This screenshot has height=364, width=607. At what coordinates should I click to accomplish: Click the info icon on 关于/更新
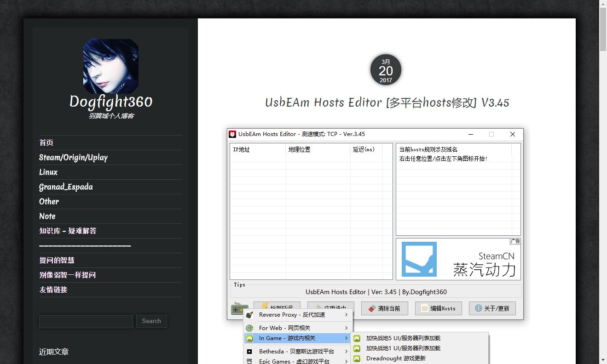(479, 308)
